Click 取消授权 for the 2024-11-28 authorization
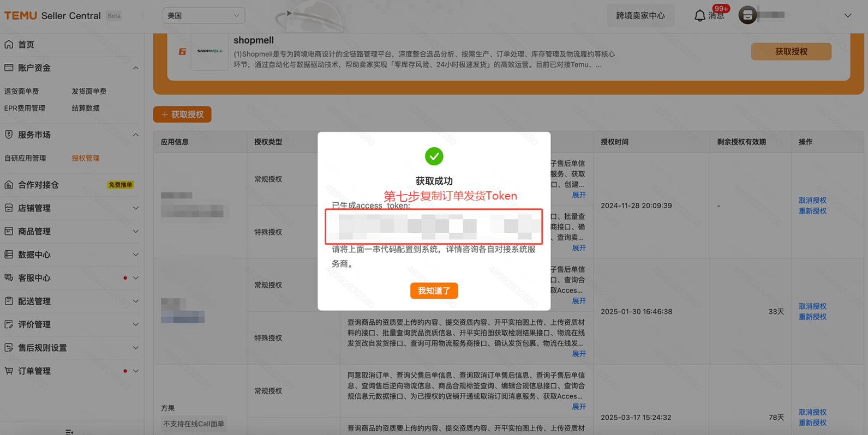This screenshot has width=868, height=435. tap(812, 200)
